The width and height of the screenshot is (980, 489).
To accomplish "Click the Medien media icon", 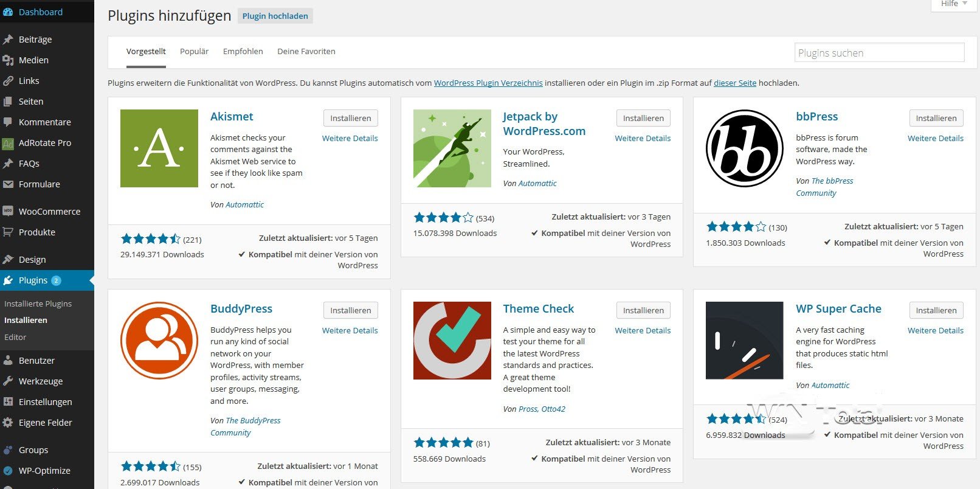I will [8, 60].
